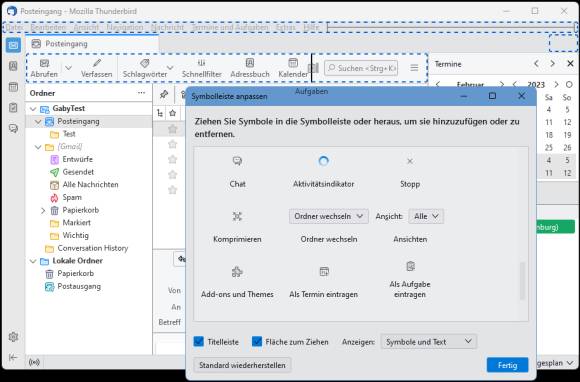Viewport: 580px width, 382px height.
Task: Open the Tasks space in sidebar
Action: (x=13, y=108)
